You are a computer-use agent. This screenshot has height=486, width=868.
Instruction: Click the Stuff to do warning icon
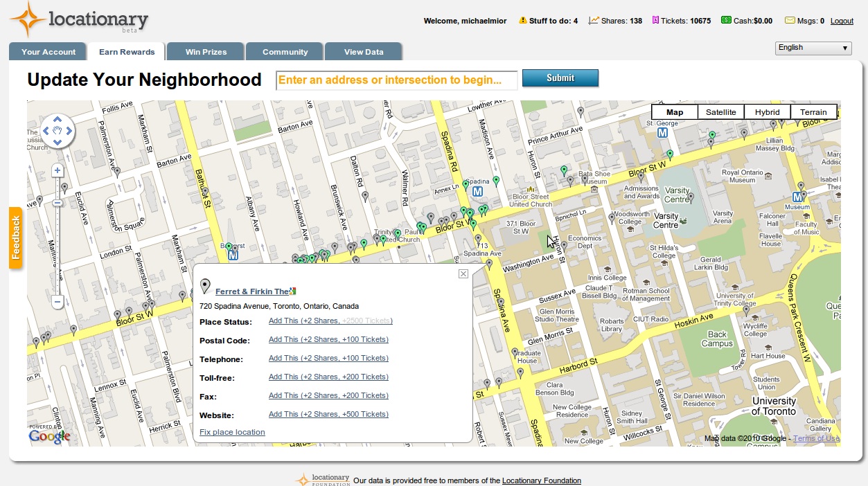coord(523,20)
